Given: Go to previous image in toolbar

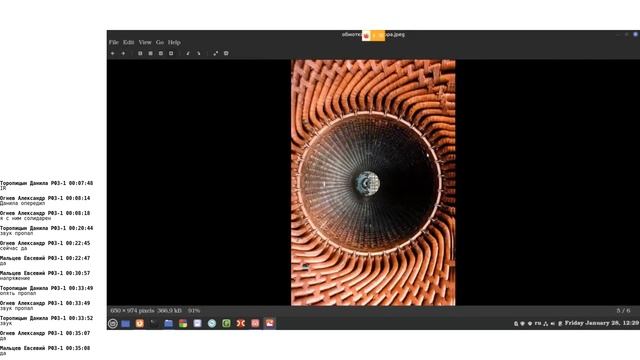Looking at the screenshot, I should pyautogui.click(x=113, y=53).
